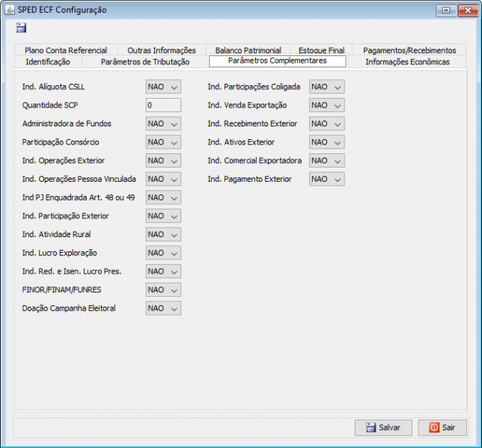Open FINOR/FINAM/FUNRES dropdown
Image resolution: width=482 pixels, height=448 pixels.
[x=163, y=289]
